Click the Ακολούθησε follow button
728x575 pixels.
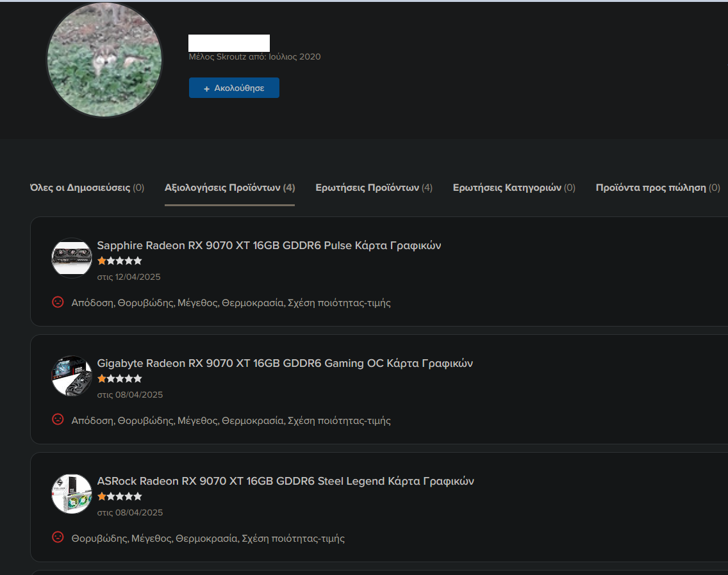click(x=234, y=88)
